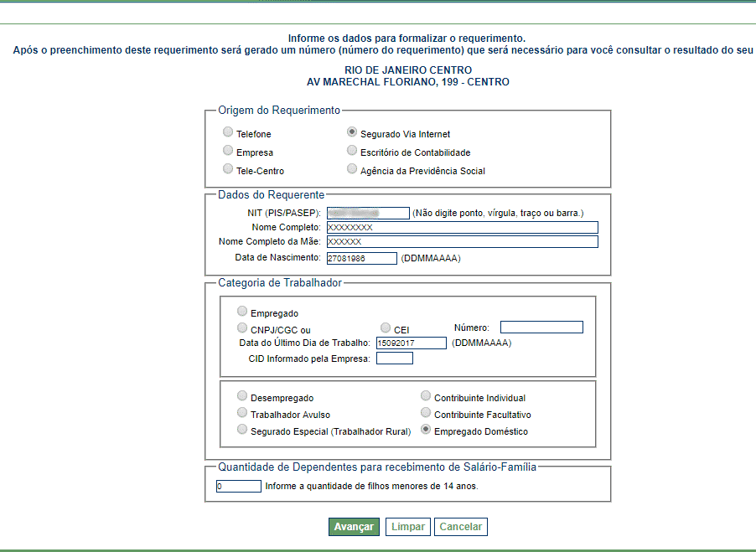The image size is (756, 552).
Task: Select Desempregado worker category
Action: 242,396
